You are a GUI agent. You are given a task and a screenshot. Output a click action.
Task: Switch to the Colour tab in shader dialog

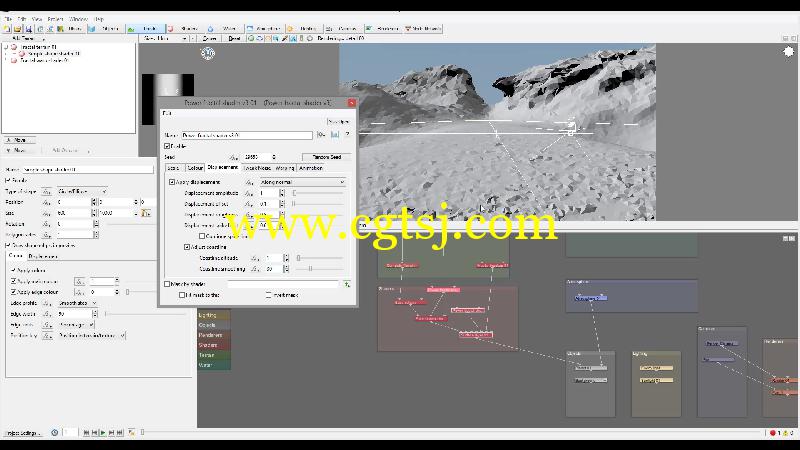194,168
